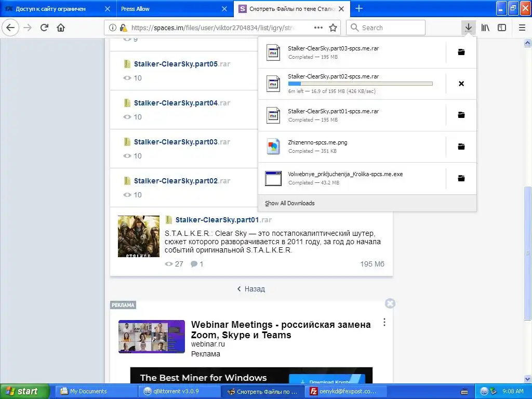Open site information icon in address bar
Screen dimensions: 532x399
112,28
